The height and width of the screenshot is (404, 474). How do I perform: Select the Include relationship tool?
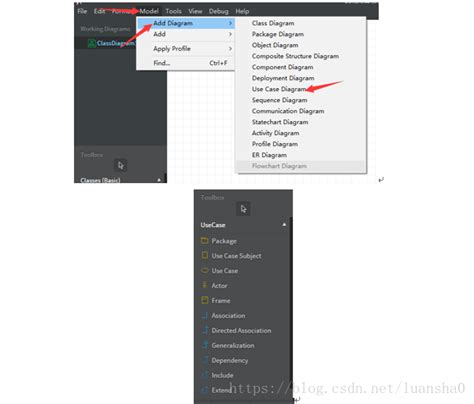pos(222,375)
